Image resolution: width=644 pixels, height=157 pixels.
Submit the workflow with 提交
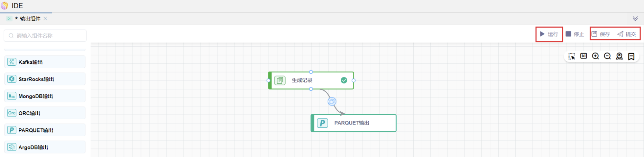pos(627,34)
